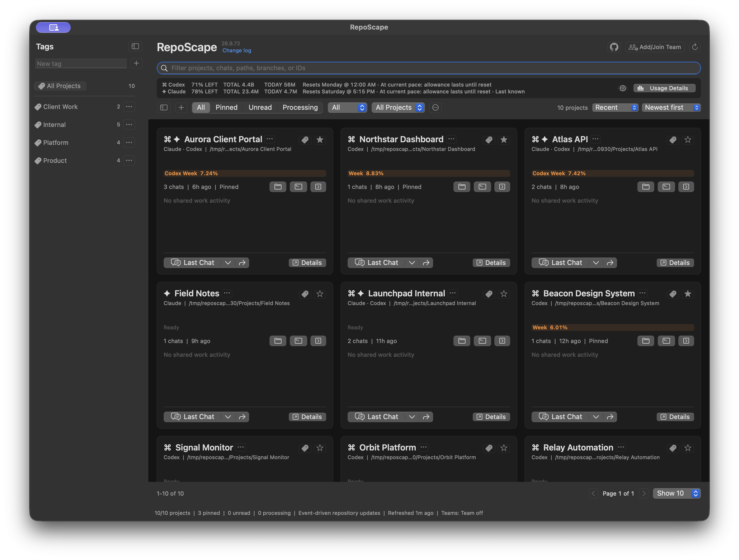739x560 pixels.
Task: Click the New tag input field
Action: (81, 64)
